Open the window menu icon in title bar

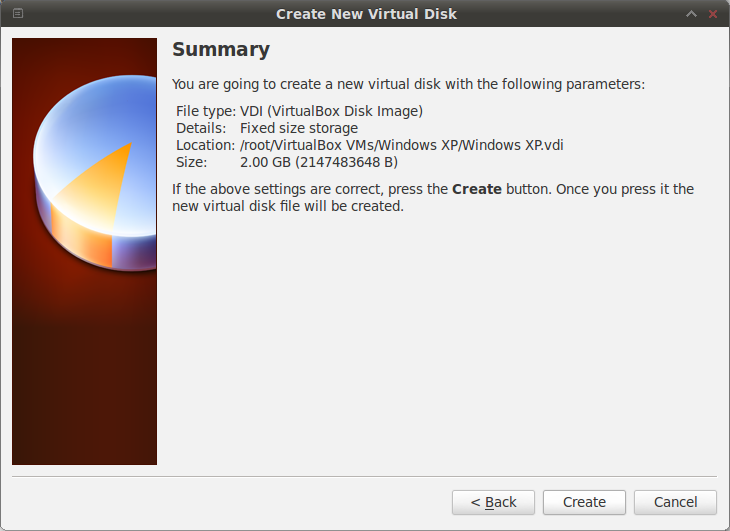[x=18, y=14]
